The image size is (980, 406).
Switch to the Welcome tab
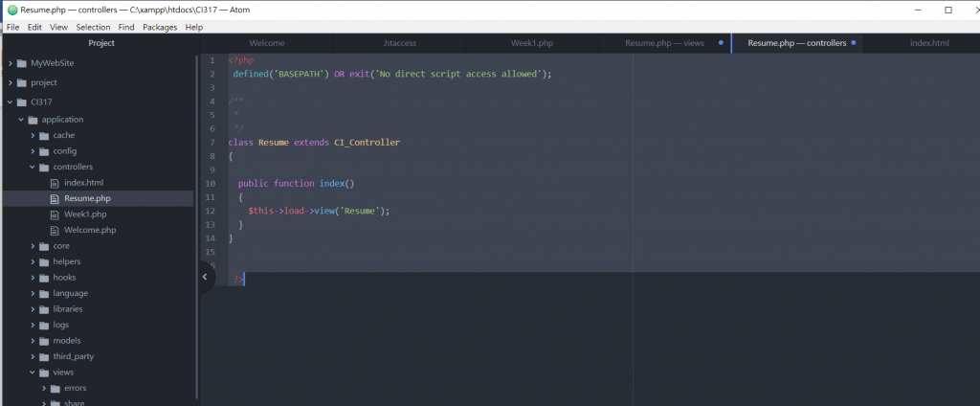point(267,43)
